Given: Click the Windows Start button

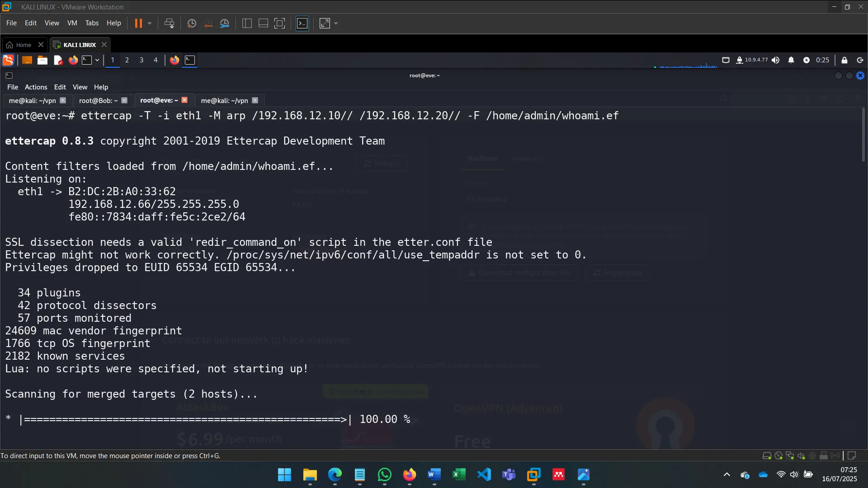Looking at the screenshot, I should (x=284, y=475).
